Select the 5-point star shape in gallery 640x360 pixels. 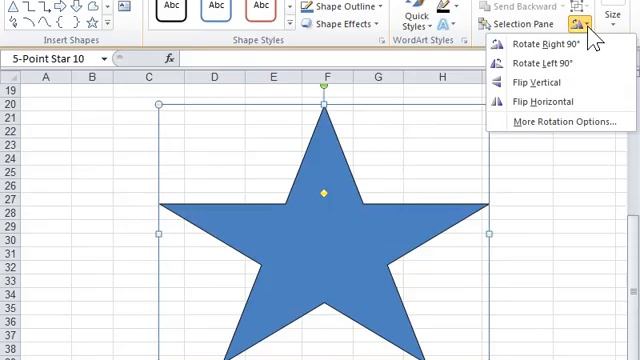[x=93, y=22]
